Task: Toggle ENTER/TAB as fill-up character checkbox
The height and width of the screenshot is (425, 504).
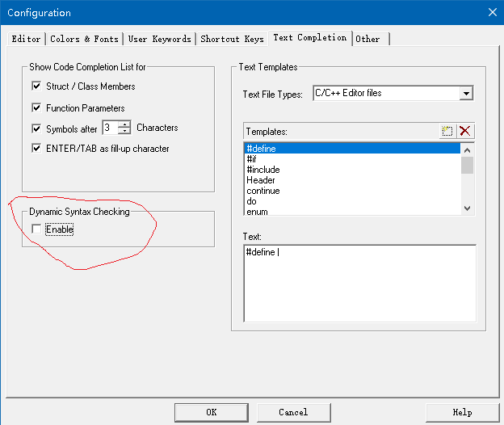Action: (x=36, y=148)
